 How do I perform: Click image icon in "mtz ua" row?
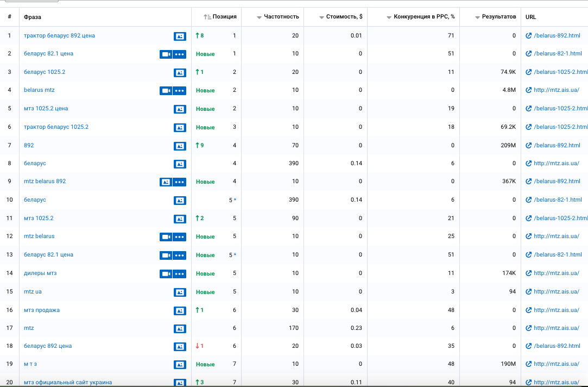point(180,292)
